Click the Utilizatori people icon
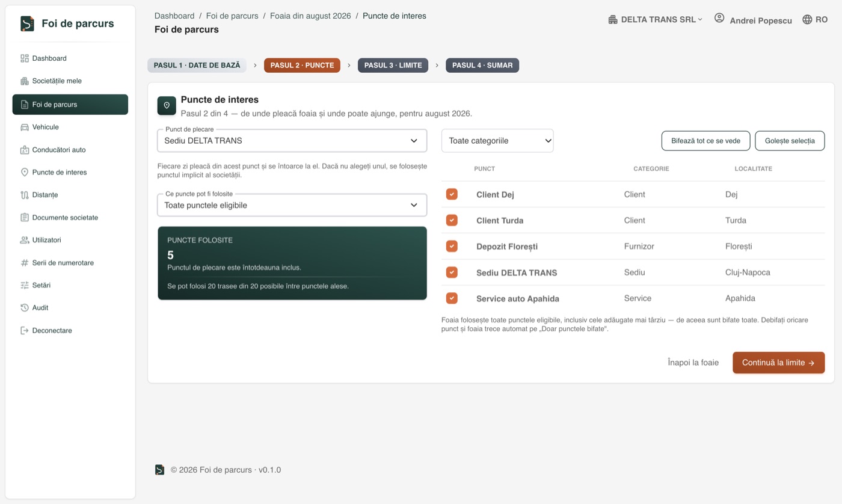 (x=25, y=240)
